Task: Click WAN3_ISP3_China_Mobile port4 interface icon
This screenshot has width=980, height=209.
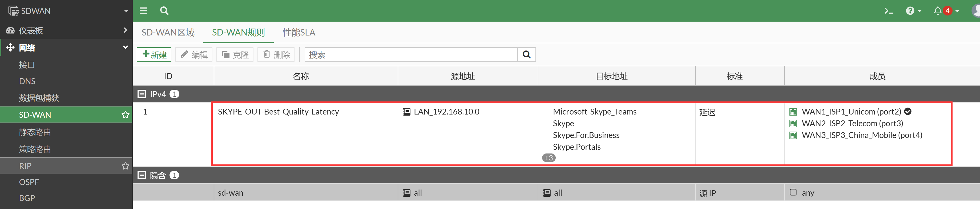Action: click(x=793, y=136)
